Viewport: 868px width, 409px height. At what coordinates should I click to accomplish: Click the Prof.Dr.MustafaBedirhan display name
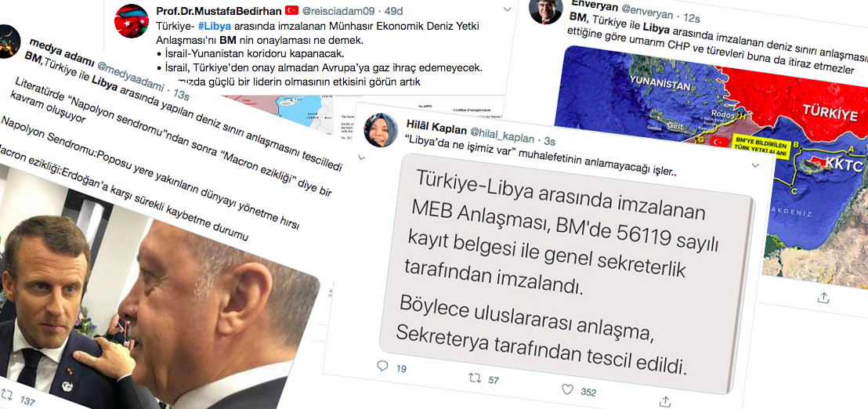pyautogui.click(x=219, y=10)
